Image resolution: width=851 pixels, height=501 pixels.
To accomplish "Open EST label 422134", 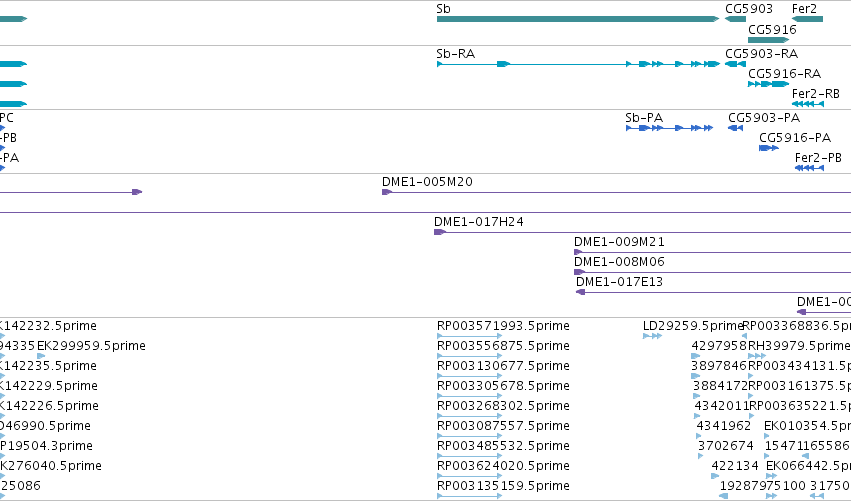I will point(735,466).
